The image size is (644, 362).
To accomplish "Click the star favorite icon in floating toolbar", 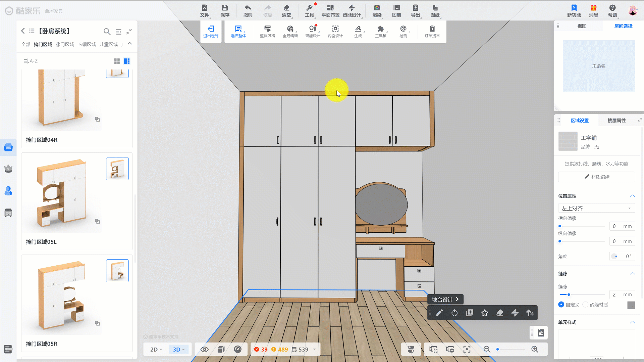I will (x=485, y=313).
